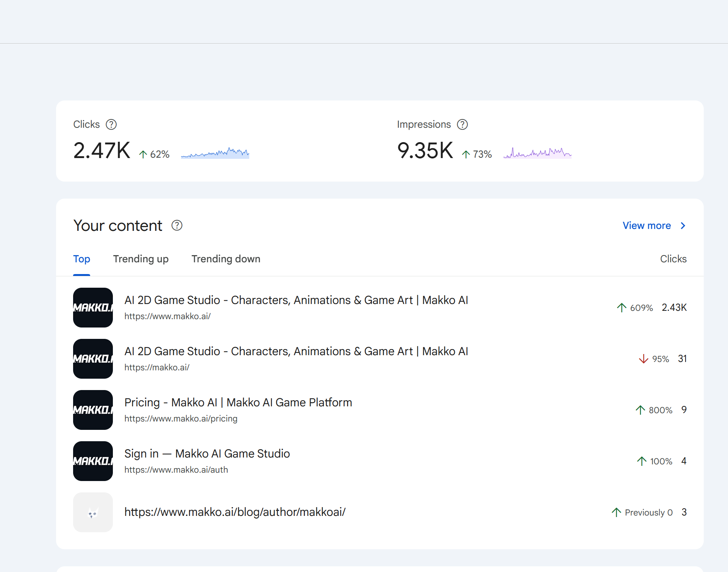Click the Makko thumbnail for https://makko.ai/ row
This screenshot has height=572, width=728.
pos(93,359)
